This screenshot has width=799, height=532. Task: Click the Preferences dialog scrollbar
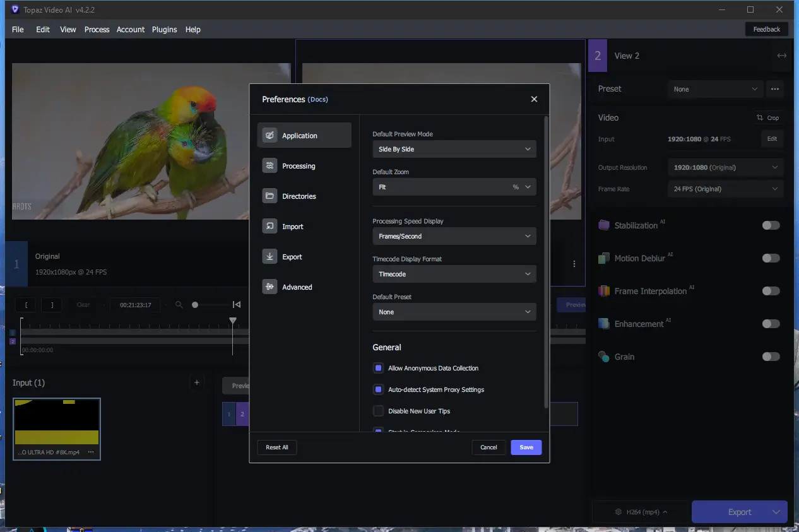pos(546,262)
